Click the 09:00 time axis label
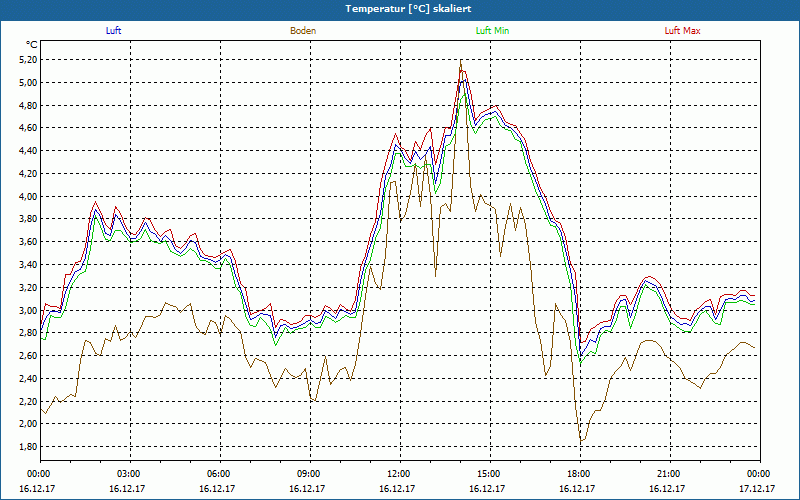Image resolution: width=800 pixels, height=500 pixels. (x=310, y=474)
